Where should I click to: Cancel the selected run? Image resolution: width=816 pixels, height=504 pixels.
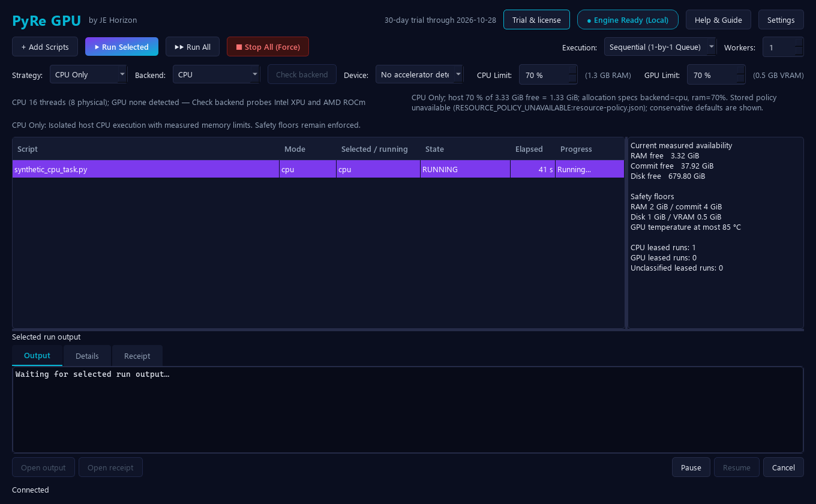click(784, 467)
